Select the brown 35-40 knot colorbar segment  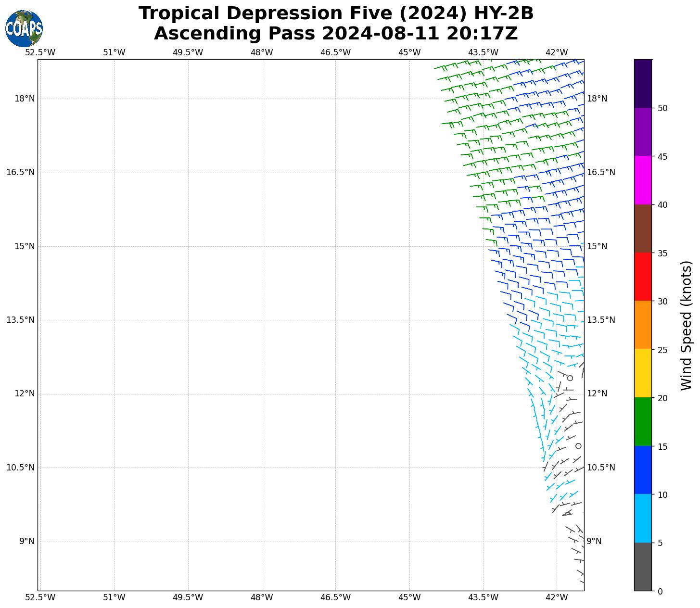(643, 228)
